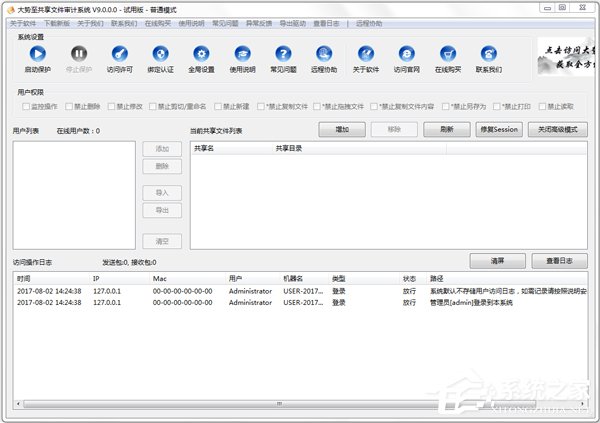
Task: Open the 使用说明 menu bar item
Action: click(x=191, y=24)
